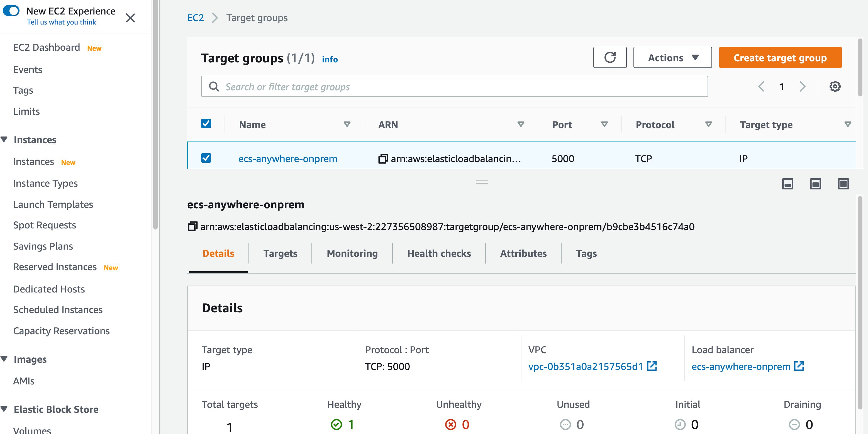Viewport: 868px width, 434px height.
Task: Set split panel to smallest size icon
Action: 787,184
